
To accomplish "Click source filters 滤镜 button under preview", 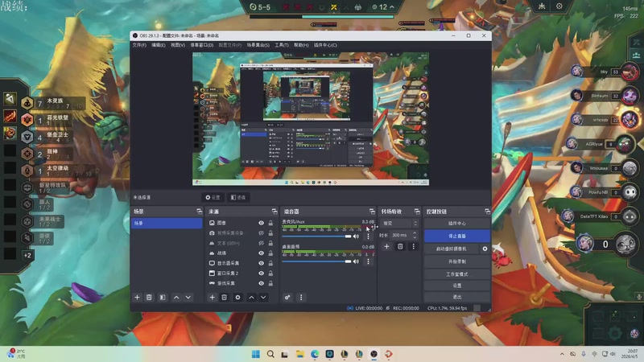I will pos(238,197).
